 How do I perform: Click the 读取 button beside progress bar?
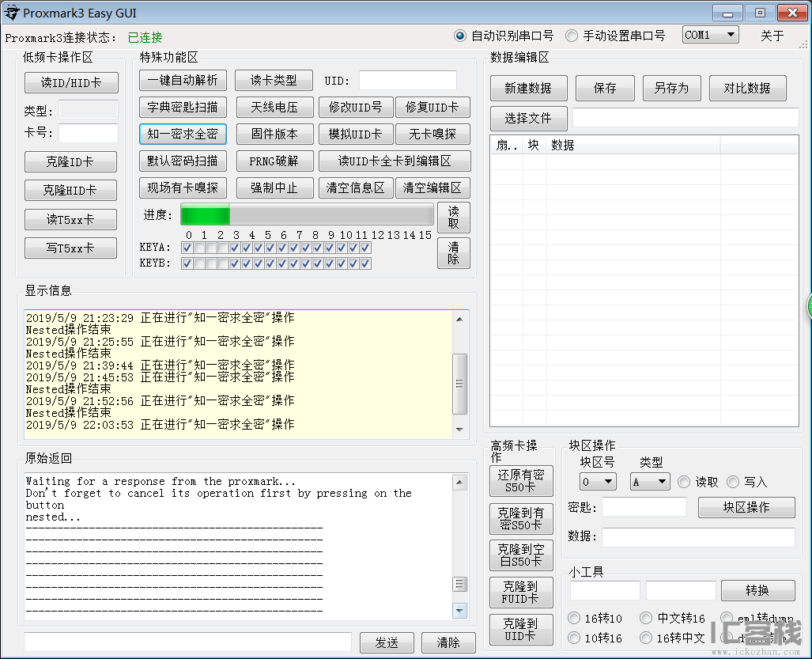click(x=454, y=218)
